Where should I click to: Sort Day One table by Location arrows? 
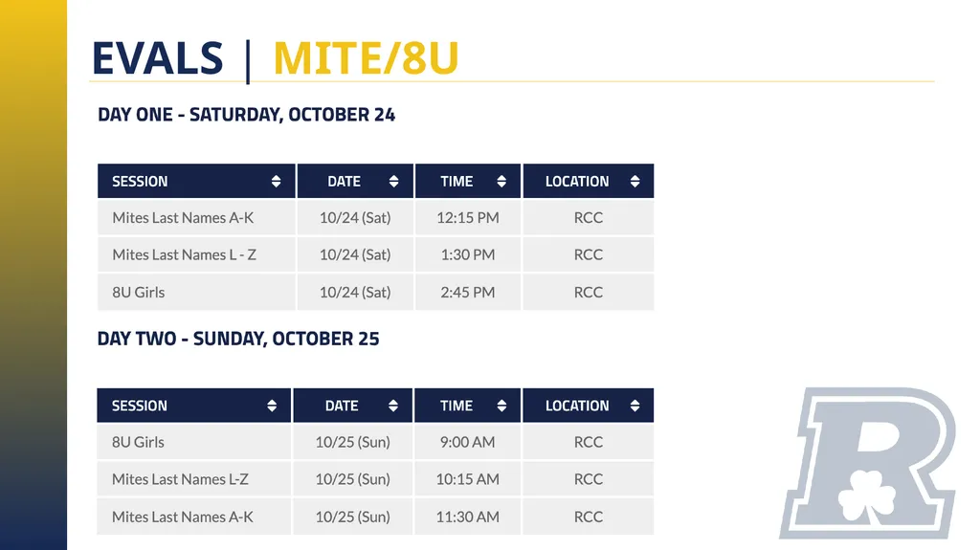(635, 181)
